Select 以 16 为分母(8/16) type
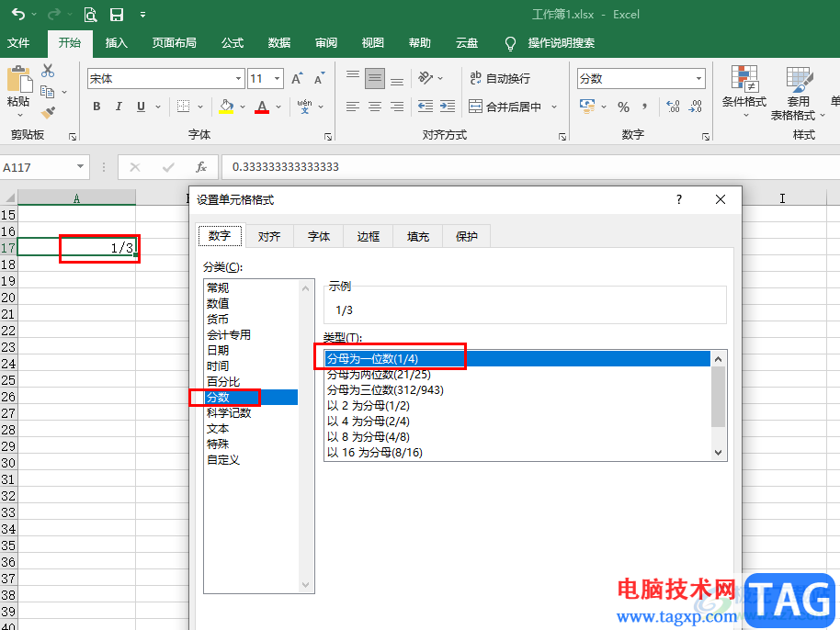Viewport: 840px width, 630px height. pyautogui.click(x=374, y=452)
